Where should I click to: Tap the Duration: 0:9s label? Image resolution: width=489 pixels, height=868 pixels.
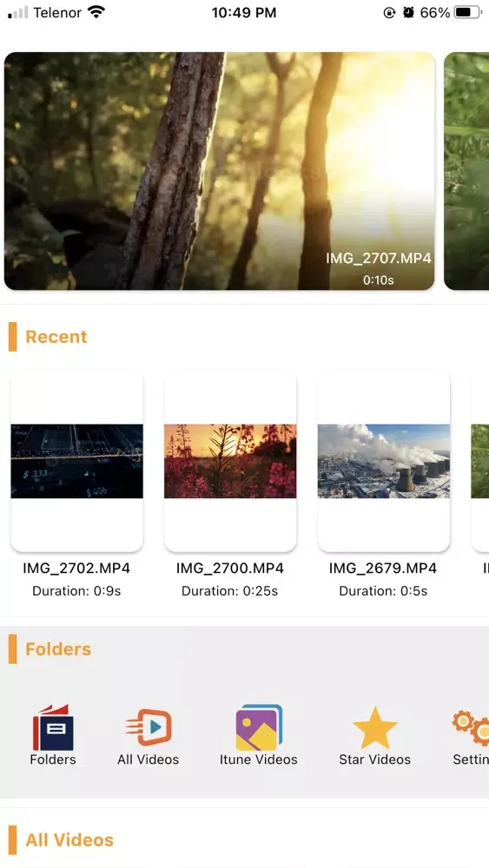(x=76, y=590)
